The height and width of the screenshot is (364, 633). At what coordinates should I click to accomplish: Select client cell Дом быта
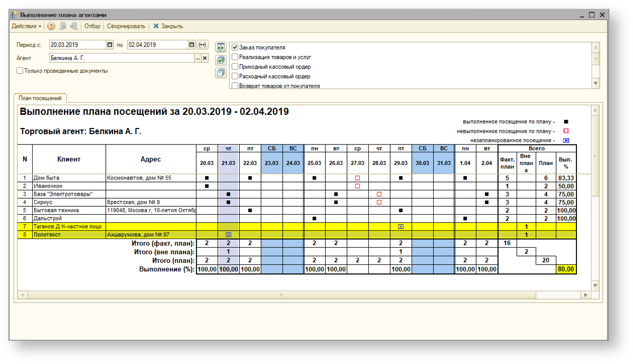click(69, 178)
